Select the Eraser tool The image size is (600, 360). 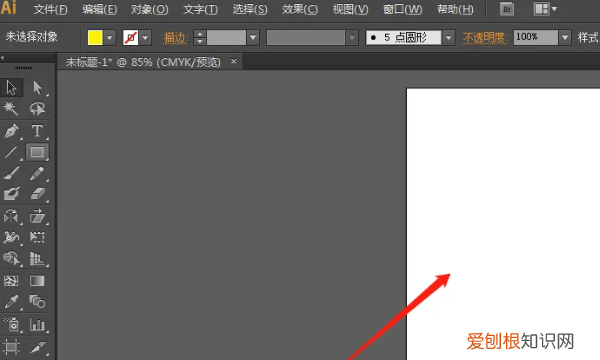click(x=37, y=194)
